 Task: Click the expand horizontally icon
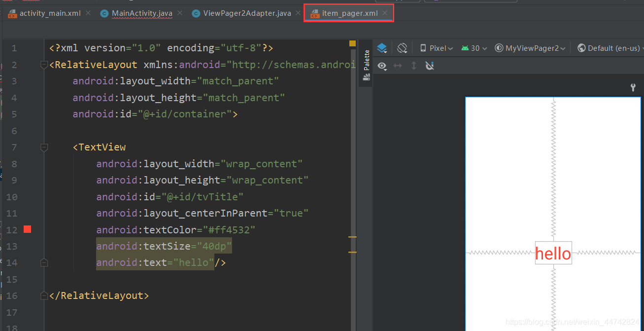tap(398, 66)
